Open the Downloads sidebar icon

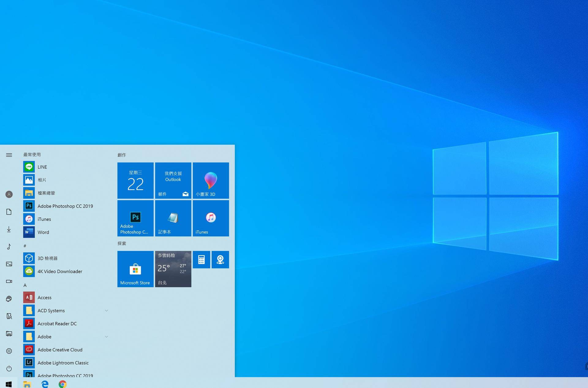coord(9,229)
